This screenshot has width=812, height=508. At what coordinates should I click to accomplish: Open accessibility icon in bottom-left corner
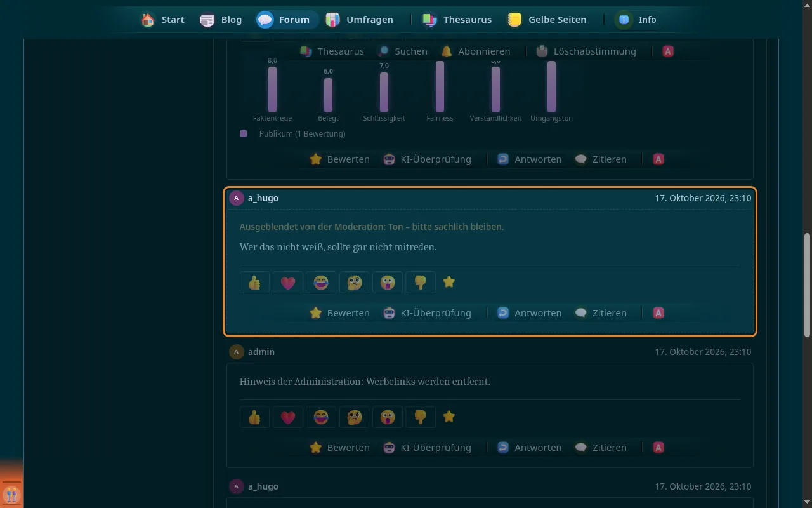[x=11, y=495]
